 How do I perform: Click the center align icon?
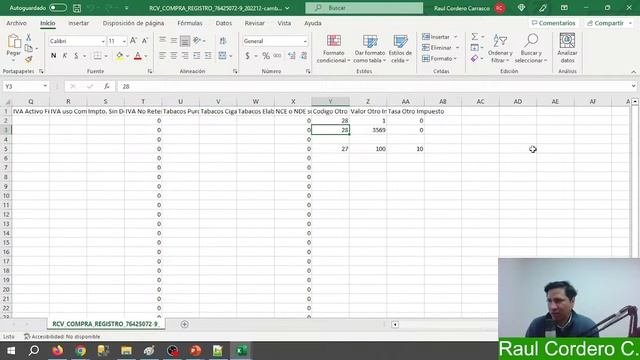coord(174,56)
